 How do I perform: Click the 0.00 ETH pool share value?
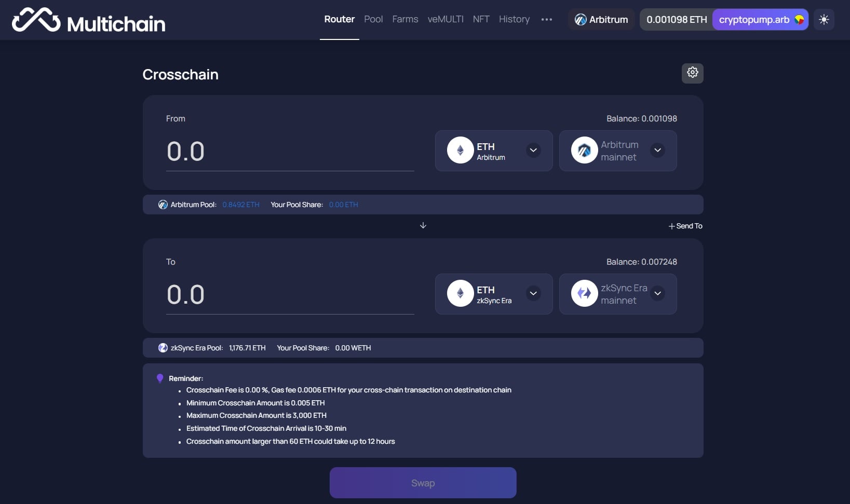click(x=343, y=205)
